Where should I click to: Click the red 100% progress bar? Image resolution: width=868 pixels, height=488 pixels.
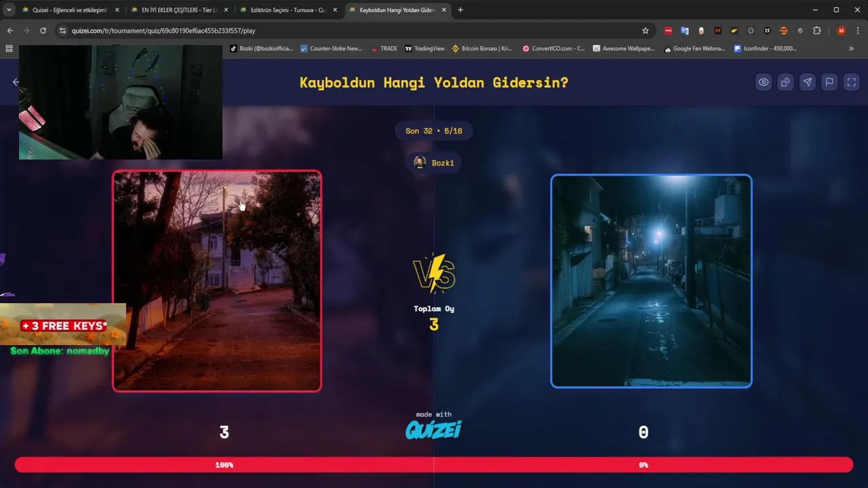coord(224,465)
